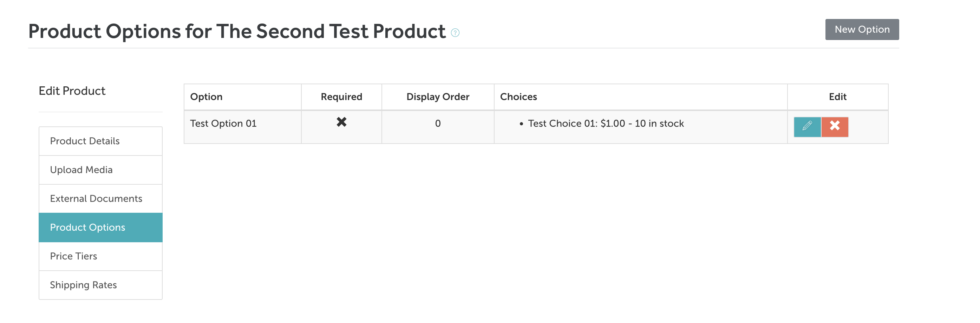
Task: Select the active Product Options sidebar item
Action: pos(87,227)
